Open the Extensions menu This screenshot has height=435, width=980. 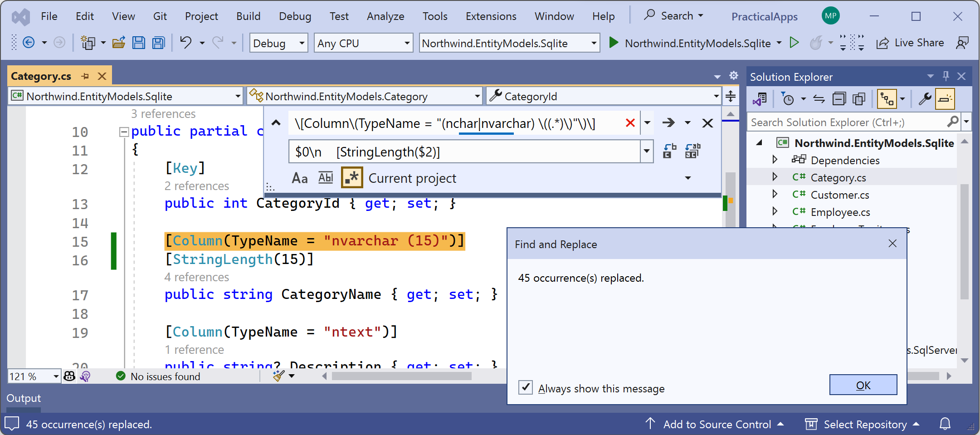point(491,16)
